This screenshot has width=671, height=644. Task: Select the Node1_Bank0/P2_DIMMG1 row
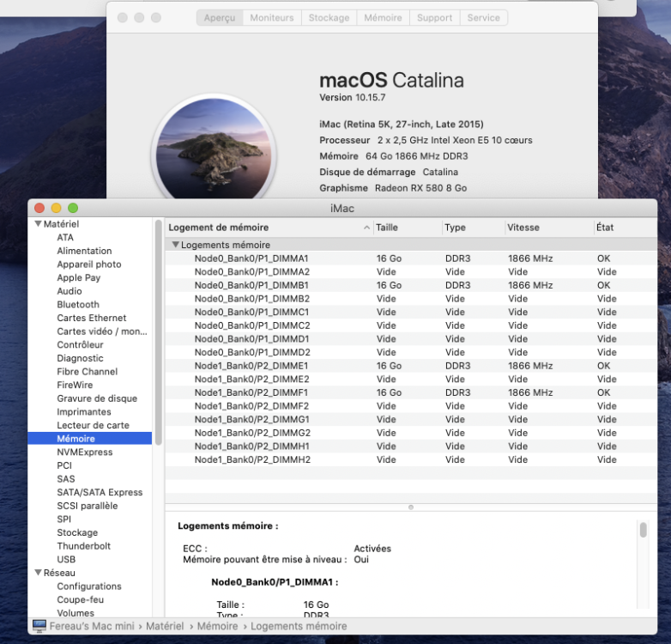411,419
